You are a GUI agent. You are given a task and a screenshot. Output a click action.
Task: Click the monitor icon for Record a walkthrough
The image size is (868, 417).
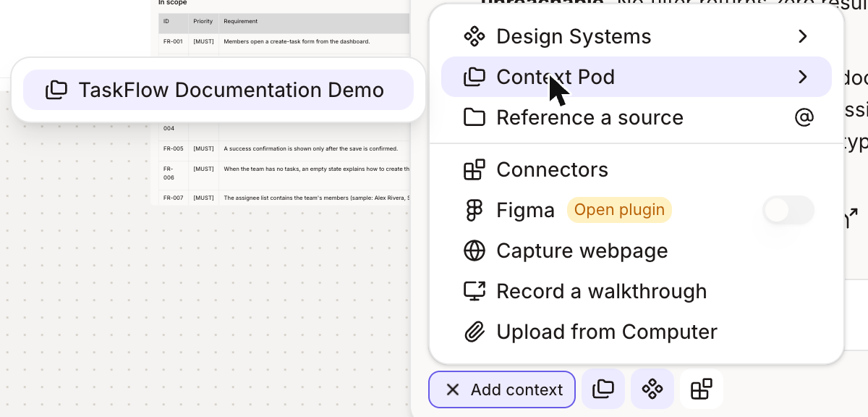[x=474, y=291]
